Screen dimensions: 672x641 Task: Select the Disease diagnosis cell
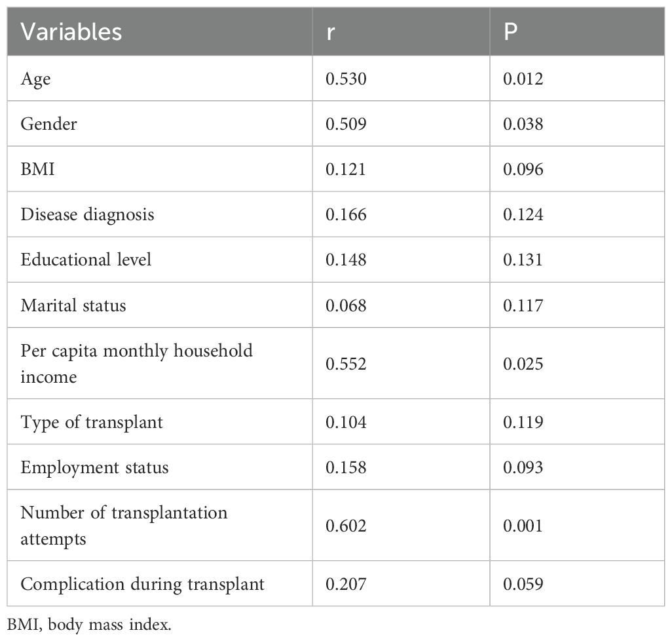pos(87,214)
